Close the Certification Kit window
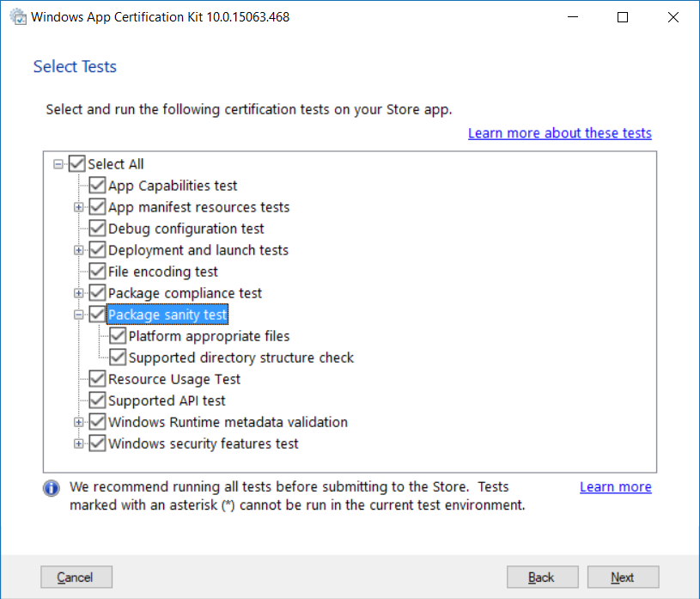Screen dimensions: 700x599 coord(673,17)
